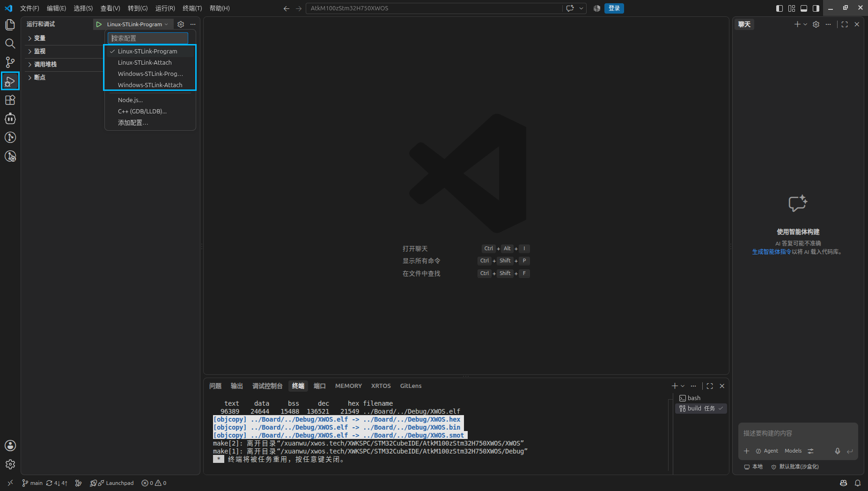Viewport: 868px width, 491px height.
Task: Switch to 调试控制台 panel tab
Action: 267,386
